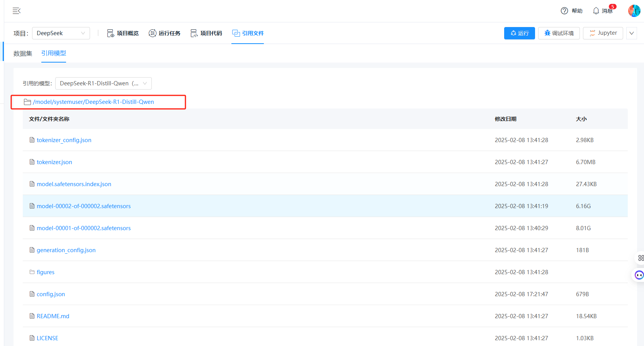Viewport: 644px width, 346px height.
Task: Click the 2025-02-08 17:21:47 date cell
Action: point(522,294)
